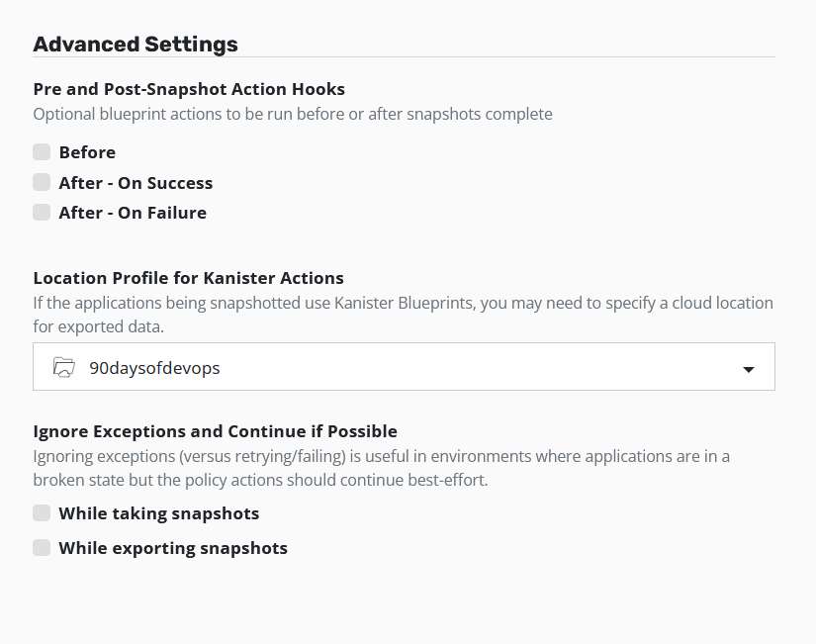Click the optional blueprint actions description text
816x644 pixels.
coord(293,114)
